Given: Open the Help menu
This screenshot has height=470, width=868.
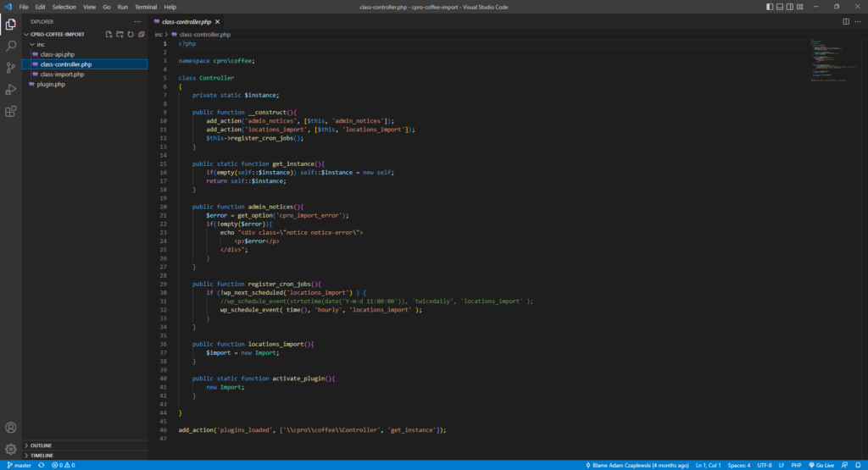Looking at the screenshot, I should click(x=170, y=7).
